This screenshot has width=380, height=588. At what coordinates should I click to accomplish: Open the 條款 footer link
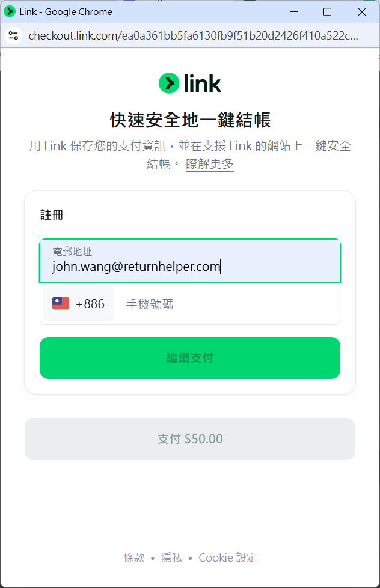coord(134,557)
